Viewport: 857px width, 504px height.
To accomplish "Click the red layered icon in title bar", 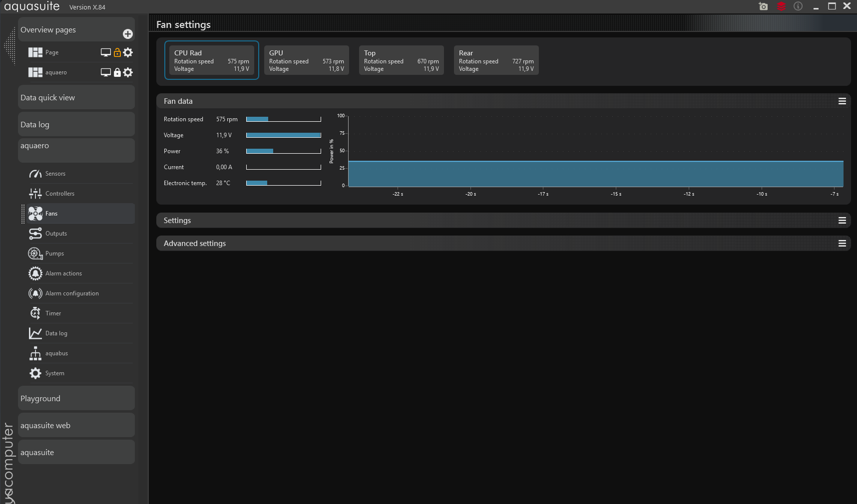I will coord(782,6).
